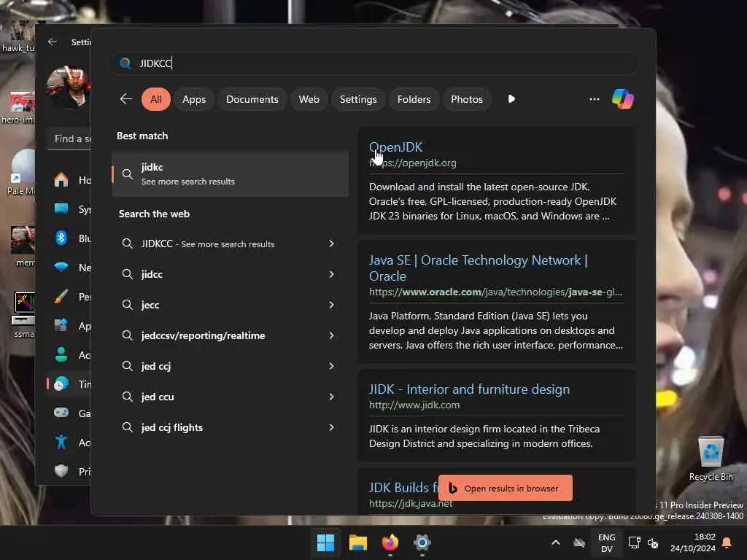Launch Firefox from the taskbar
This screenshot has height=560, width=747.
(390, 542)
